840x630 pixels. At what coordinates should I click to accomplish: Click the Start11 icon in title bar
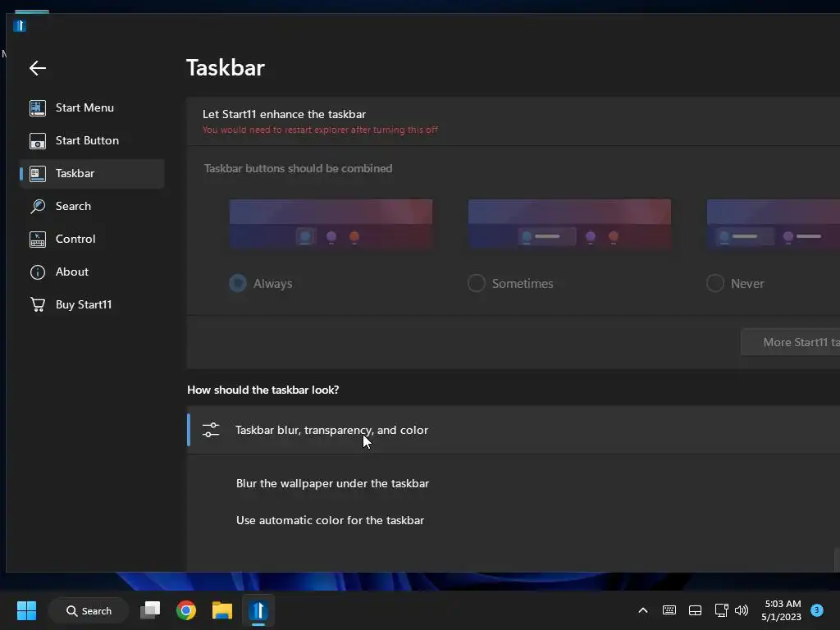pyautogui.click(x=20, y=25)
